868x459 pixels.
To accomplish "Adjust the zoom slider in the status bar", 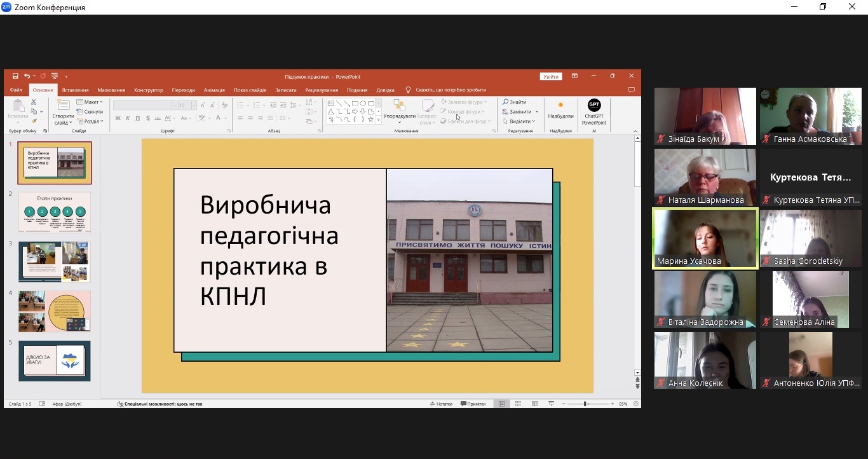I will coord(585,404).
